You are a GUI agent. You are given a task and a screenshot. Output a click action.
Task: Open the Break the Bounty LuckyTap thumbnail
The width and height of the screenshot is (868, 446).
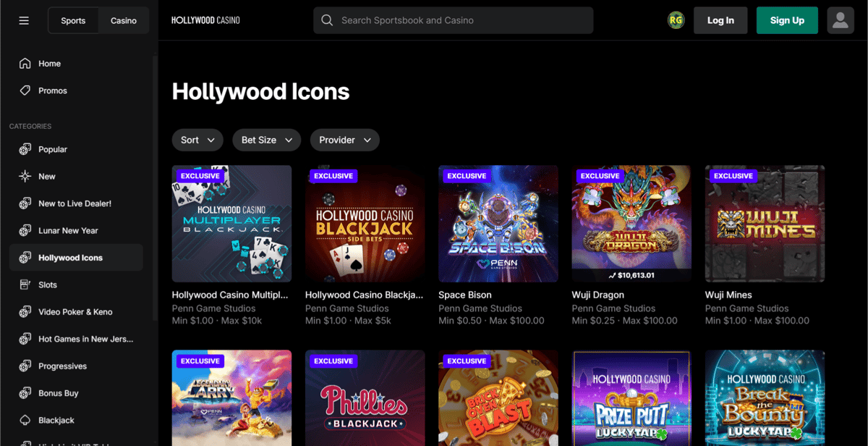765,398
